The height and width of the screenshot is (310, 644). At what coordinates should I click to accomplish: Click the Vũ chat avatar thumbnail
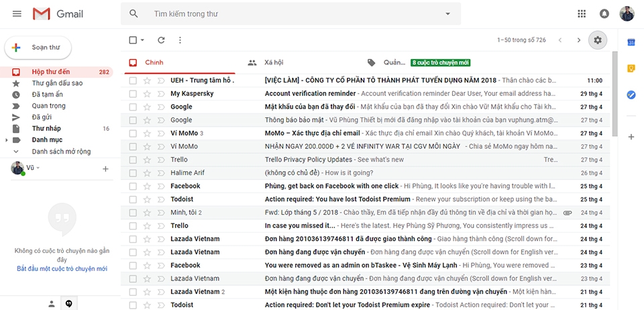tap(17, 168)
